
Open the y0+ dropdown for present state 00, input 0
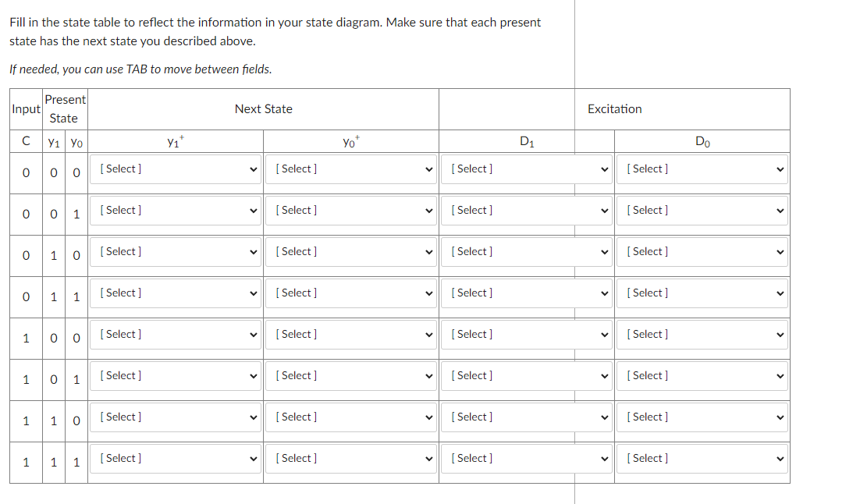(351, 169)
